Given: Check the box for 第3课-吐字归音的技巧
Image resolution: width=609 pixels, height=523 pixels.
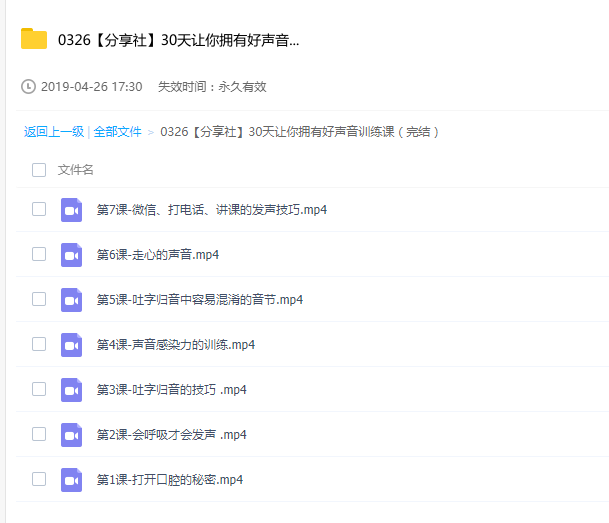Looking at the screenshot, I should [x=39, y=389].
